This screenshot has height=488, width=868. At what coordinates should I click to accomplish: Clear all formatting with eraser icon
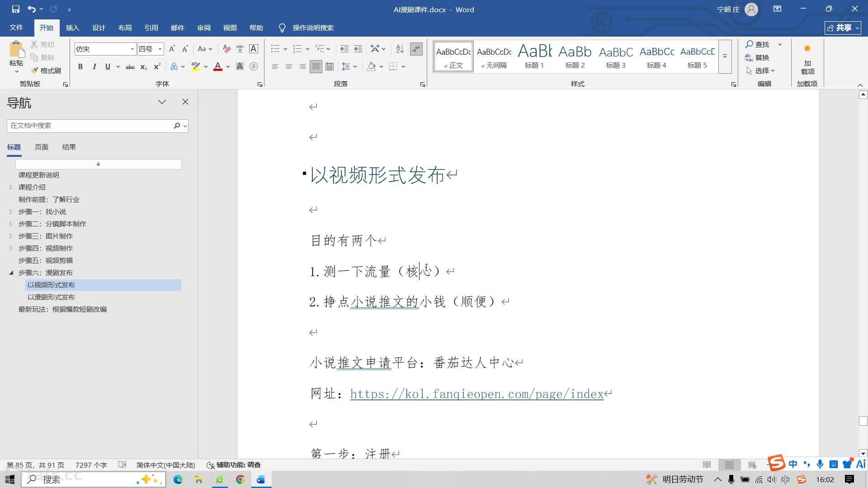coord(226,49)
